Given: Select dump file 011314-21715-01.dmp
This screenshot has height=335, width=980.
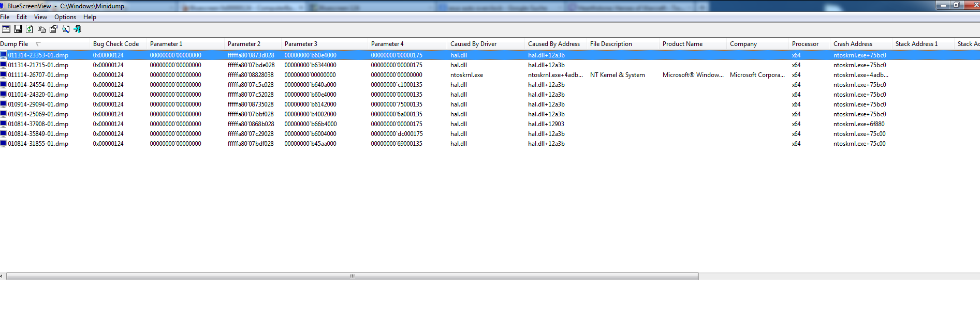Looking at the screenshot, I should pyautogui.click(x=38, y=65).
